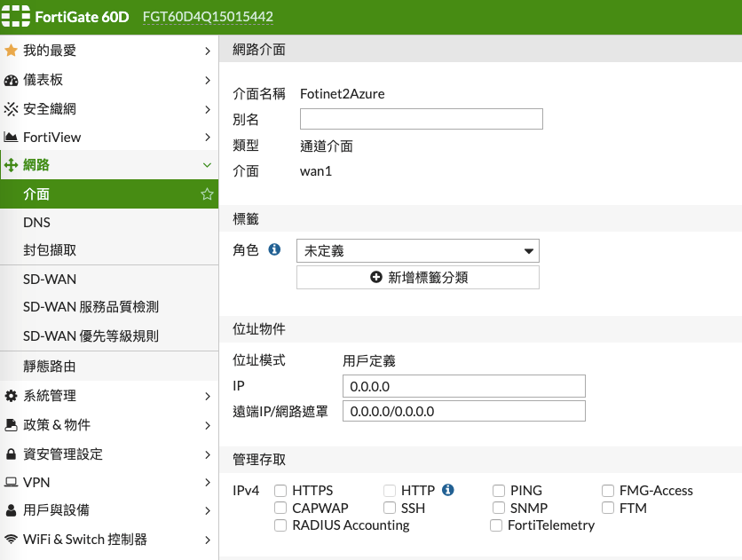The width and height of the screenshot is (742, 560).
Task: Check the FTM checkbox
Action: [608, 508]
